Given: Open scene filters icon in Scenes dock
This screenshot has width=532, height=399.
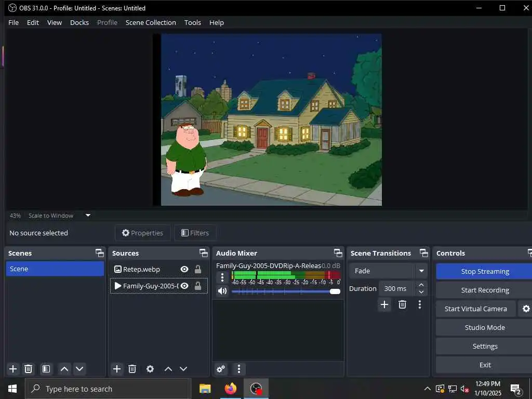Looking at the screenshot, I should pos(46,369).
